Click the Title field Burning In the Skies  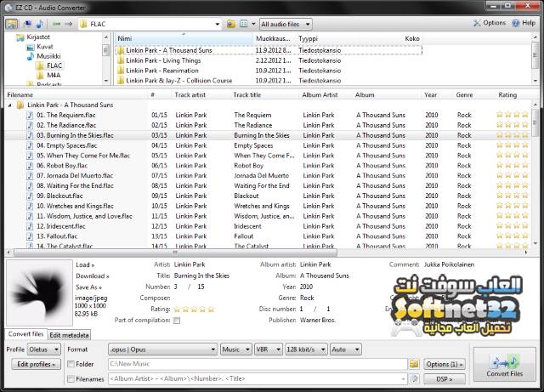point(201,276)
